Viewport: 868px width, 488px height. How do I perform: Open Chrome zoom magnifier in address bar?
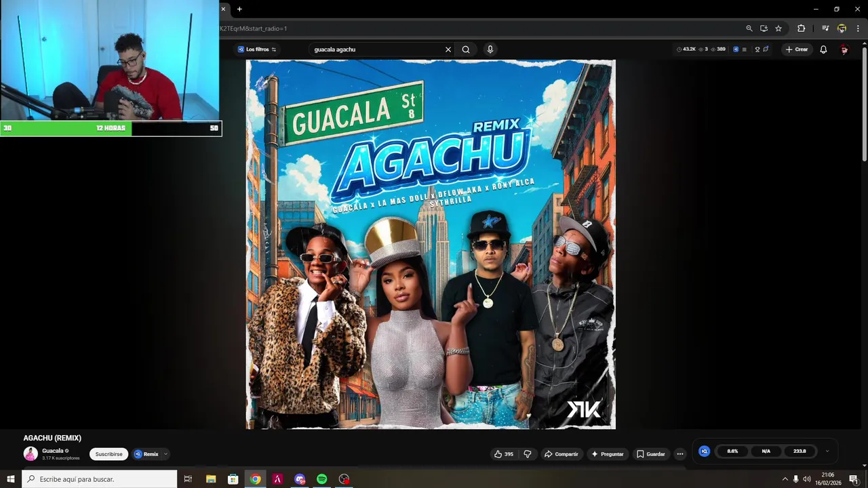(749, 28)
